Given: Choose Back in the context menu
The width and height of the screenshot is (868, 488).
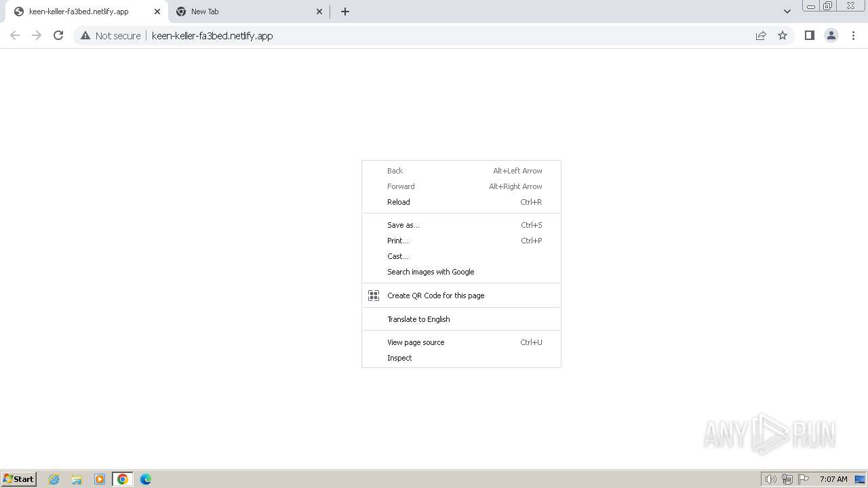Looking at the screenshot, I should 461,171.
